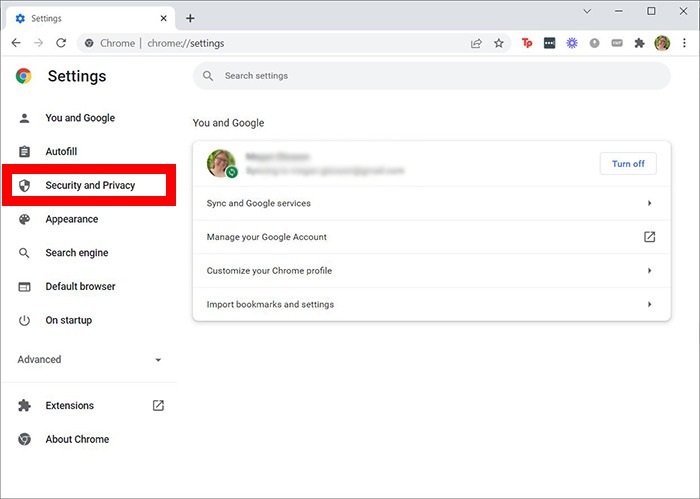Open Appearance settings
The image size is (700, 499).
tap(72, 219)
